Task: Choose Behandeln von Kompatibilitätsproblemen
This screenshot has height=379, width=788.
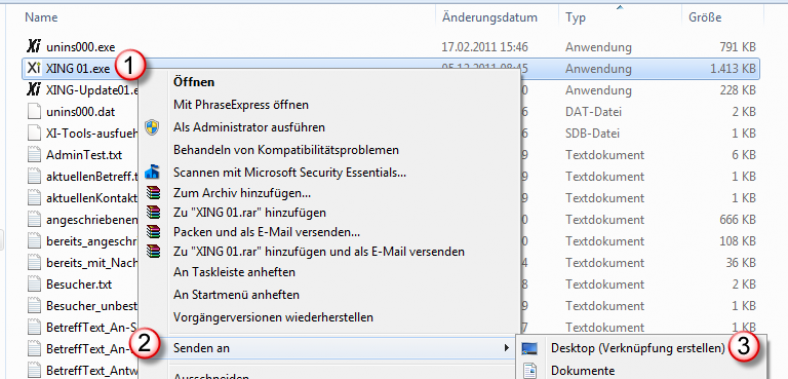Action: pos(286,150)
